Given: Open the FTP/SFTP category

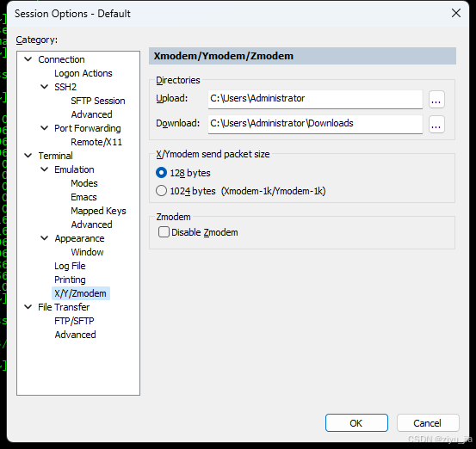Looking at the screenshot, I should [x=74, y=321].
